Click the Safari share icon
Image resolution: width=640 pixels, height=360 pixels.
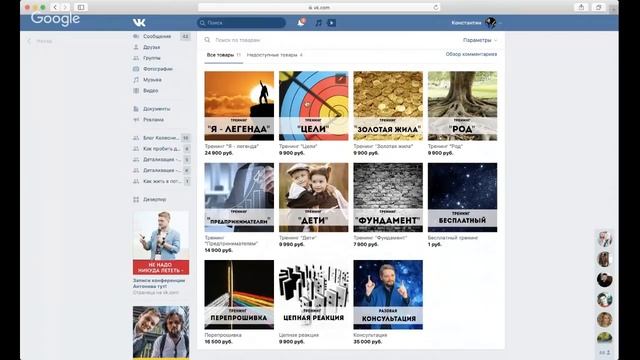581,7
